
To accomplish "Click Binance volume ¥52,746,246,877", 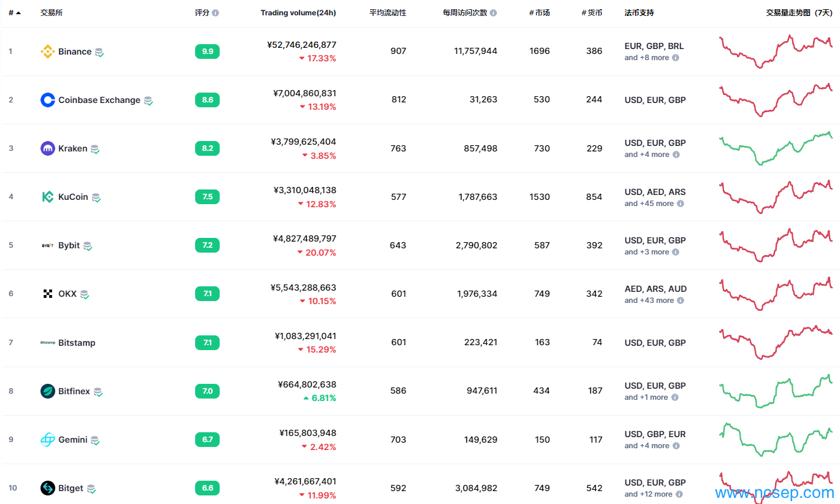I will pos(302,45).
